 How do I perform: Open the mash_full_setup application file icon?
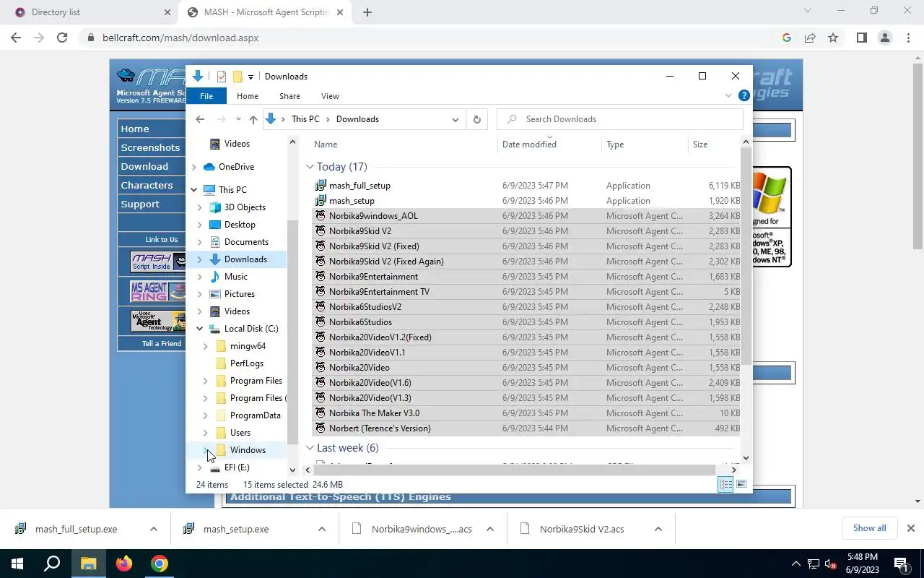tap(321, 186)
